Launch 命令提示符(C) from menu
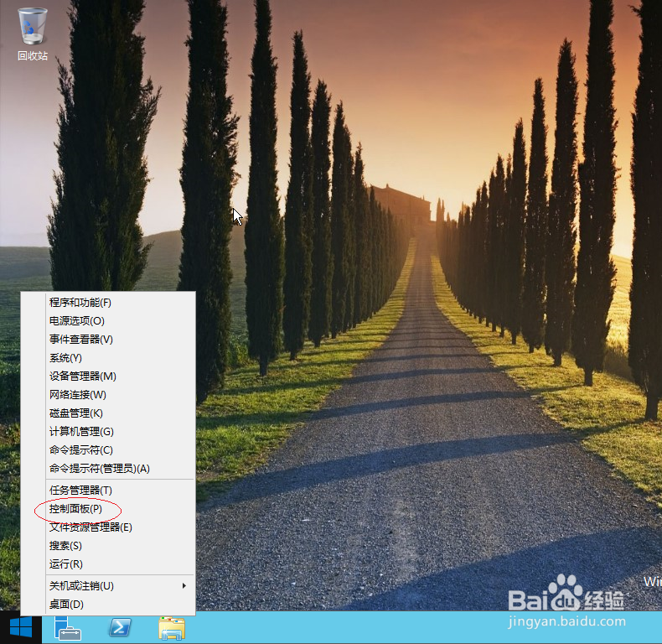The height and width of the screenshot is (644, 662). click(108, 450)
